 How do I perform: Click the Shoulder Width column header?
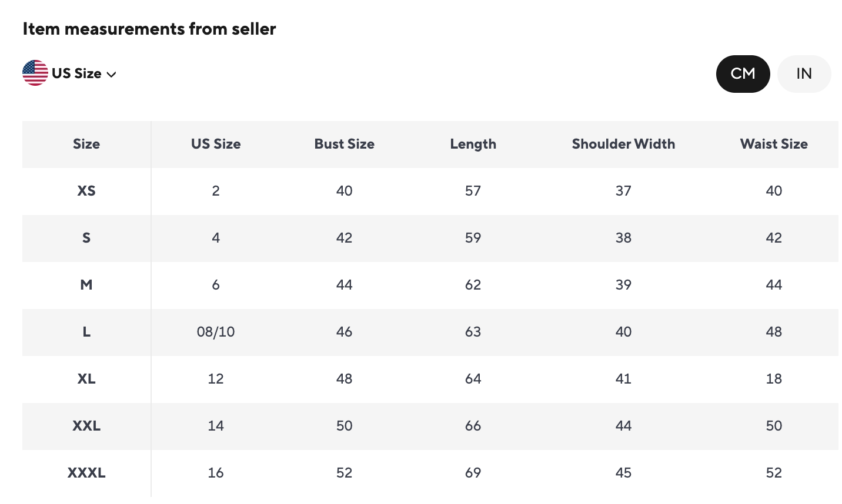(x=623, y=144)
